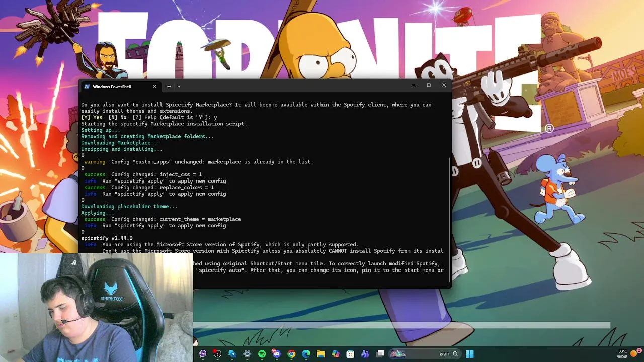Minimize the PowerShell window
This screenshot has width=644, height=362.
[413, 85]
